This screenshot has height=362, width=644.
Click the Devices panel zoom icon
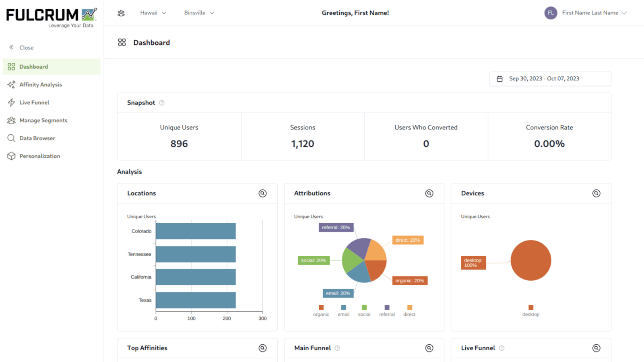pyautogui.click(x=596, y=193)
